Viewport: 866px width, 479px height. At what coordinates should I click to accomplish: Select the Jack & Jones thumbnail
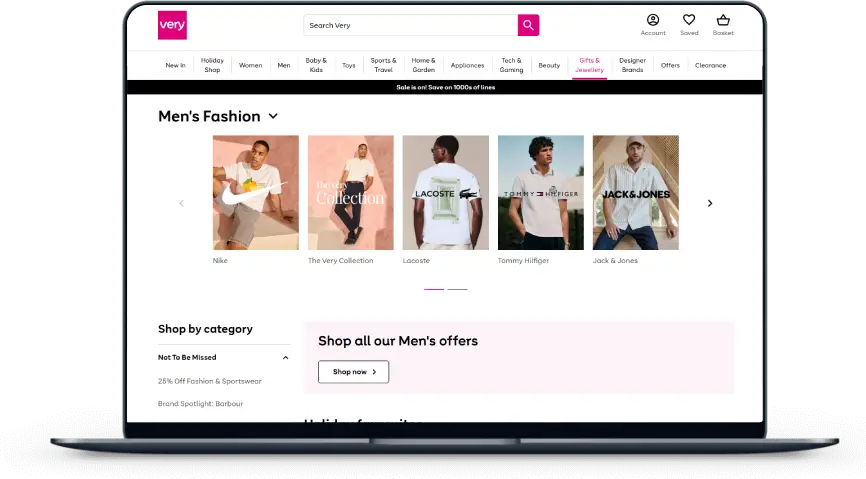point(636,193)
